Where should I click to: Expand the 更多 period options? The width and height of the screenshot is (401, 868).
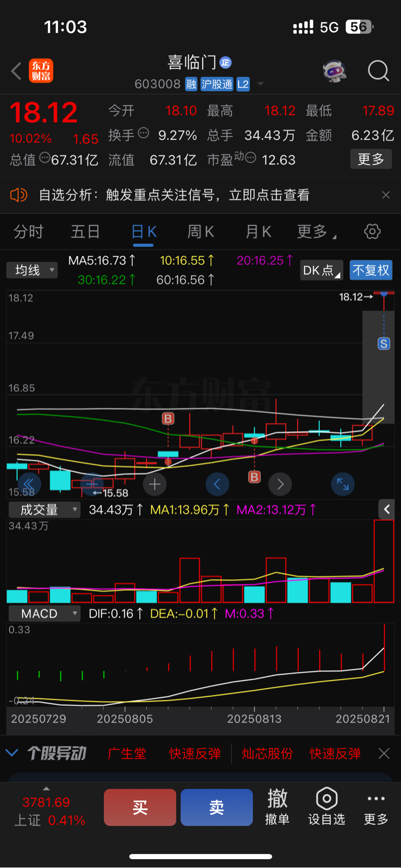316,232
